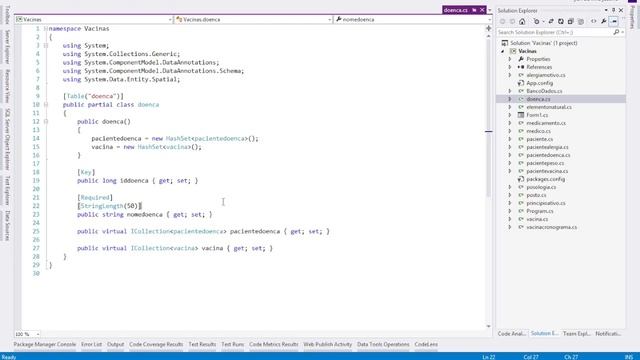Click the editor vertical scrollbar thumb
This screenshot has width=640, height=360.
tap(489, 118)
